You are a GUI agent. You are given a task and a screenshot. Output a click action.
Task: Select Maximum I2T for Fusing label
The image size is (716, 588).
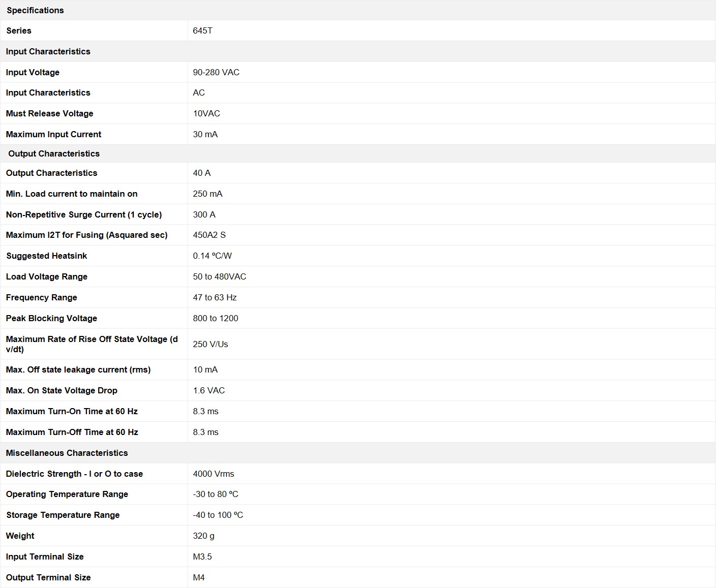[x=86, y=235]
